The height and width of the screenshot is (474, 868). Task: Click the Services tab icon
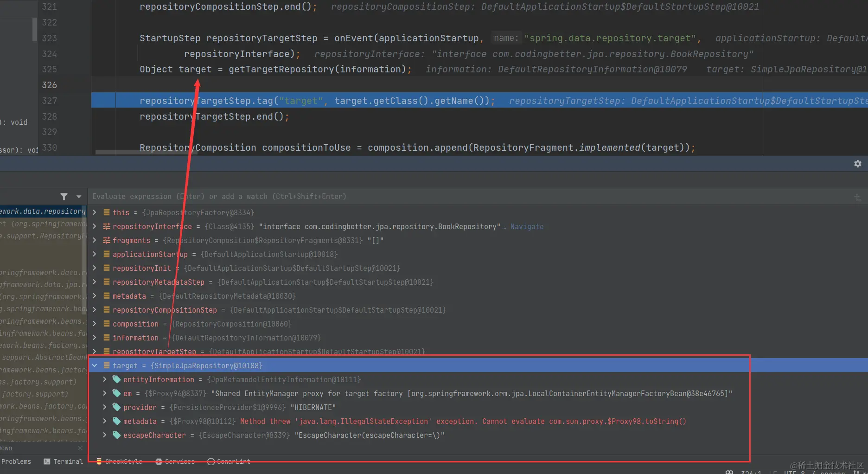159,461
